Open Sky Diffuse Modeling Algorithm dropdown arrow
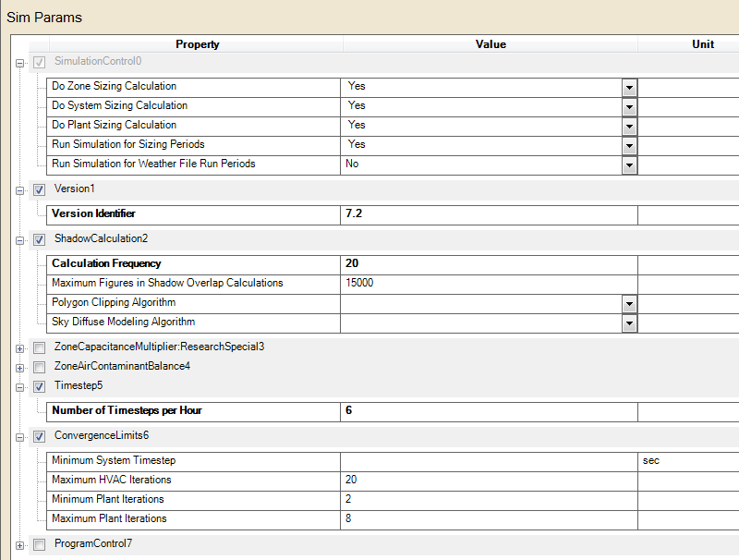Image resolution: width=739 pixels, height=560 pixels. coord(629,323)
